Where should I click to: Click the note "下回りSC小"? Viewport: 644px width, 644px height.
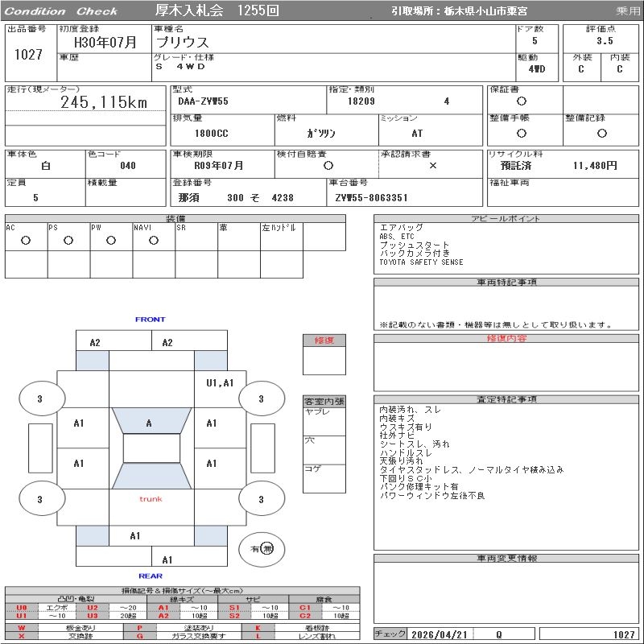tap(406, 478)
